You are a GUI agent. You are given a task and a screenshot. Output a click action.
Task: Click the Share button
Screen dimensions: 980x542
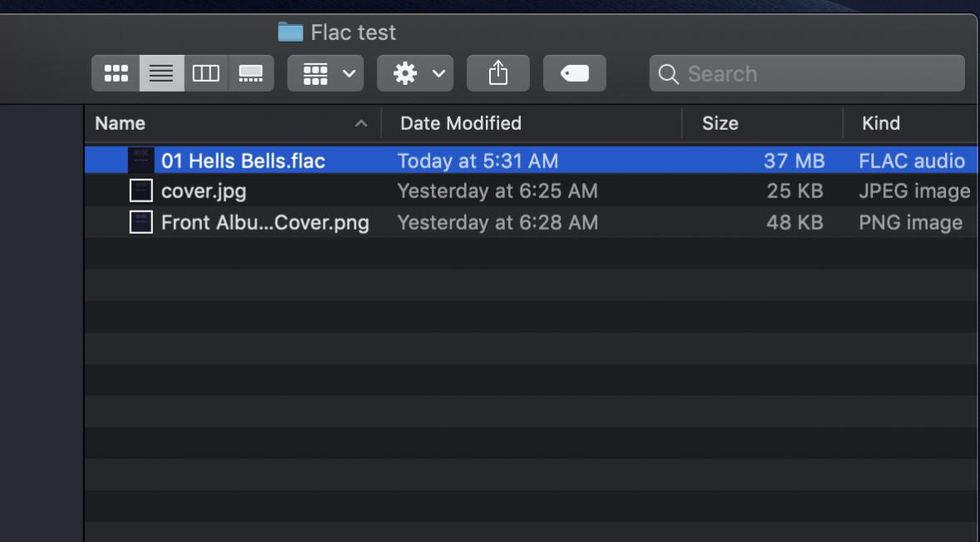pyautogui.click(x=497, y=74)
